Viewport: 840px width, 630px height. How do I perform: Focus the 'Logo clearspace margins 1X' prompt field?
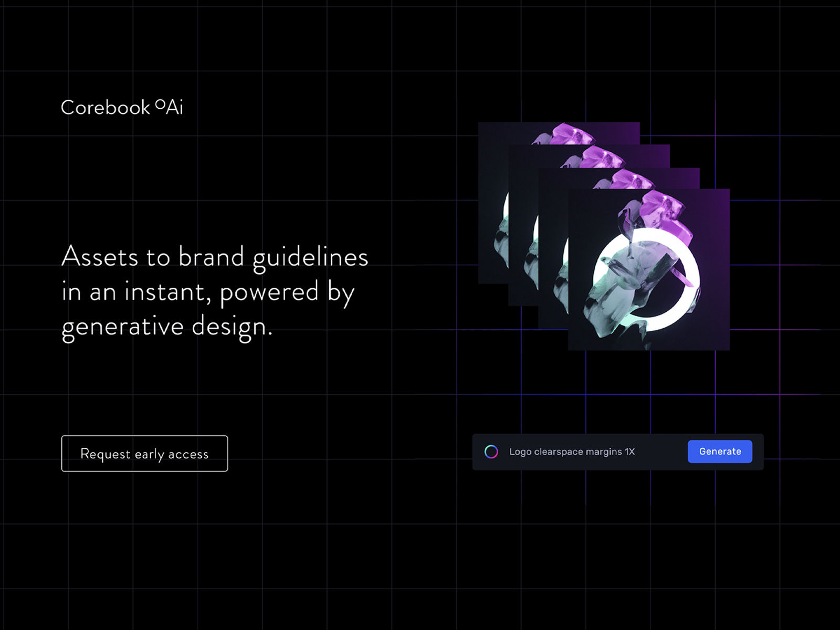pos(572,451)
